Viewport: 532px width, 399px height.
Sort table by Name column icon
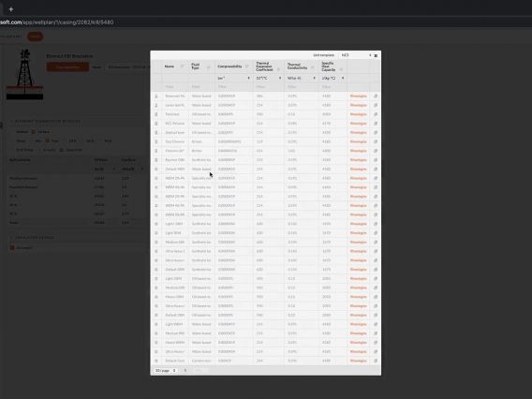point(183,66)
